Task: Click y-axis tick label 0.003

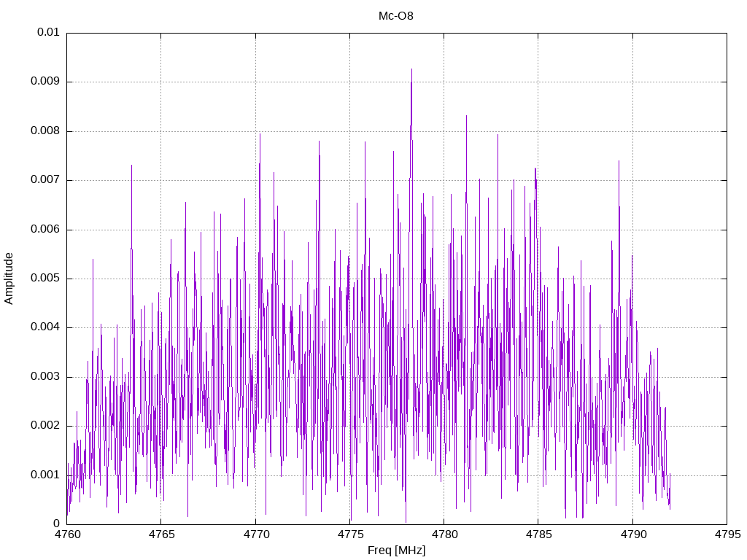Action: pos(45,377)
